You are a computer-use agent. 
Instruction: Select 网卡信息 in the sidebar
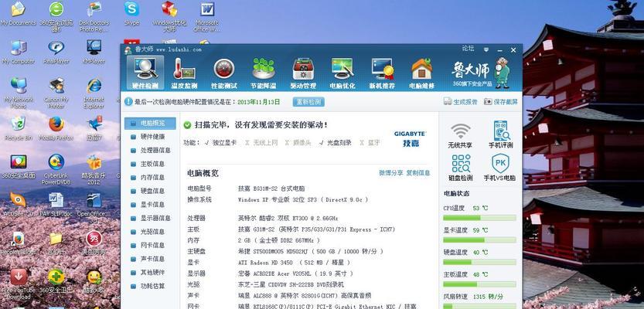click(x=150, y=245)
